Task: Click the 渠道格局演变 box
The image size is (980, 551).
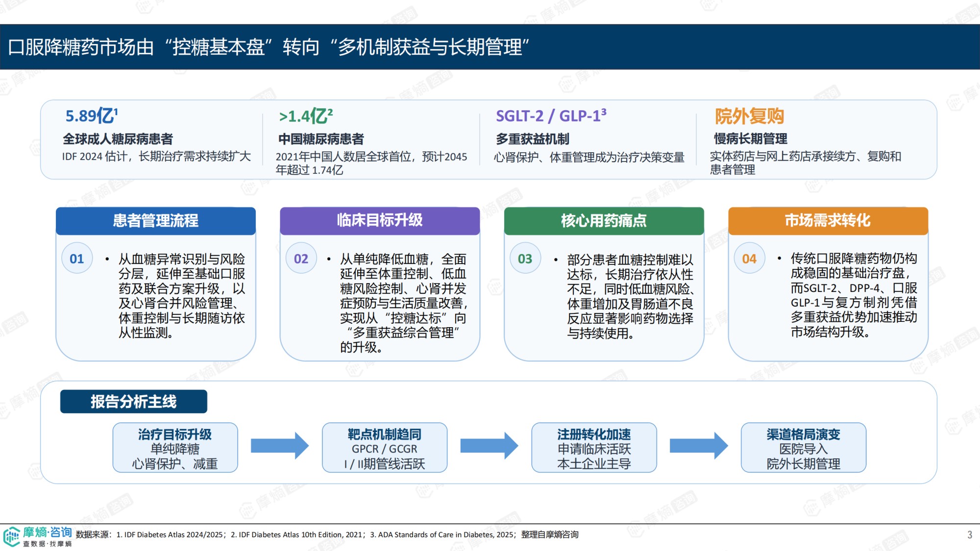Action: point(804,448)
